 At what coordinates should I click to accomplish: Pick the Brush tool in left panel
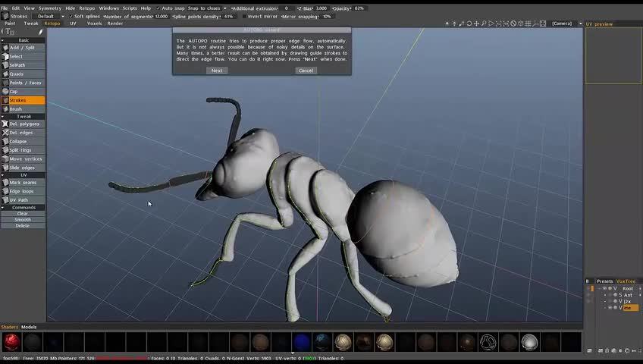click(23, 109)
